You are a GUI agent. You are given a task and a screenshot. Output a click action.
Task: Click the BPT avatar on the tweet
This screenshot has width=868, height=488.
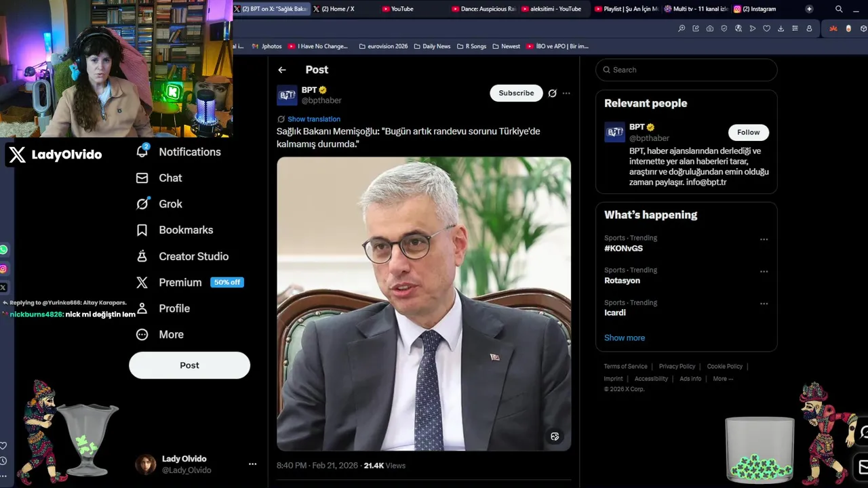[287, 95]
